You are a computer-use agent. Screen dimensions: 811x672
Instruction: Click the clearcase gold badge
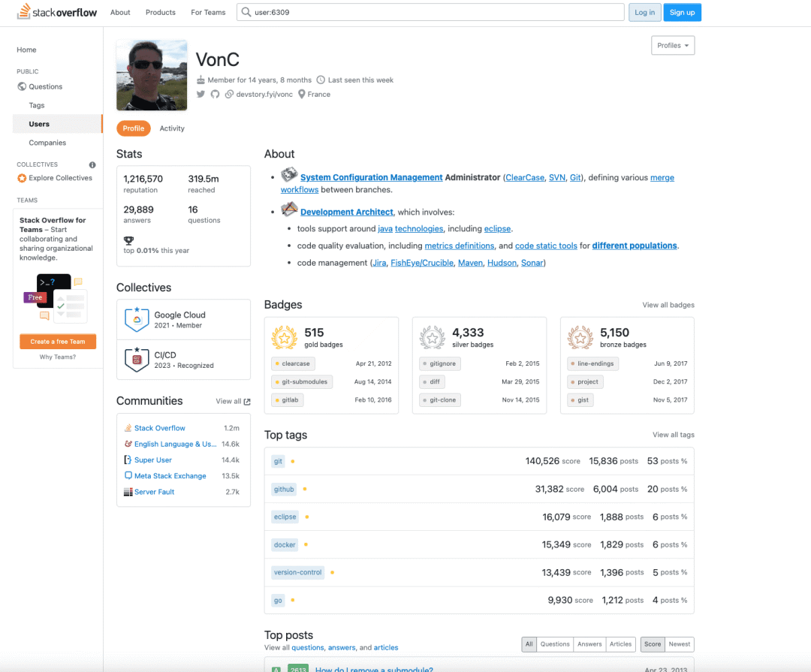(x=293, y=363)
